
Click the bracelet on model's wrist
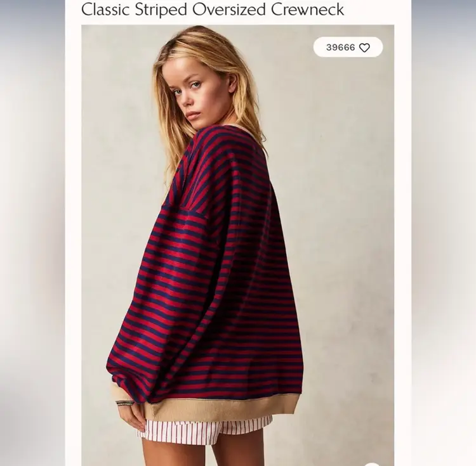(x=125, y=403)
